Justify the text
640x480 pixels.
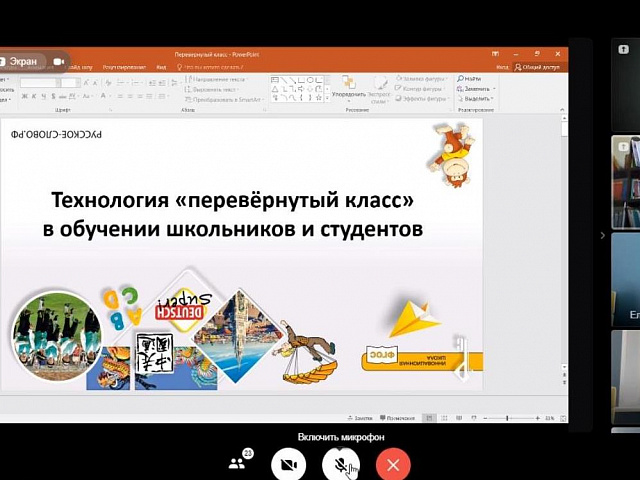point(149,96)
